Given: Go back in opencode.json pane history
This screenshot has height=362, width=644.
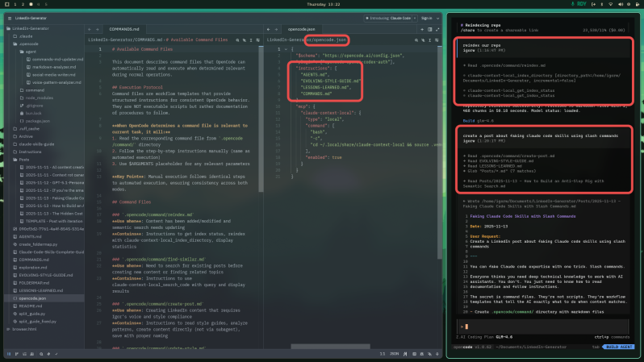Looking at the screenshot, I should tap(269, 29).
